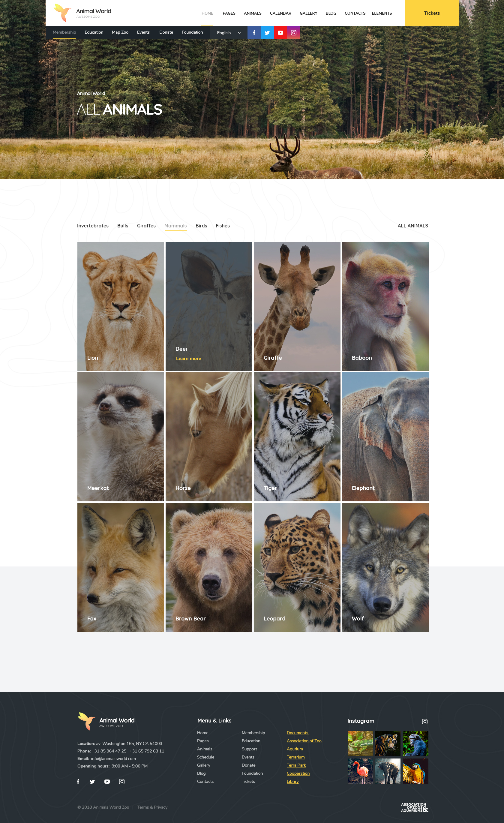Select the Invertebrates filter tab
This screenshot has width=504, height=823.
point(93,226)
